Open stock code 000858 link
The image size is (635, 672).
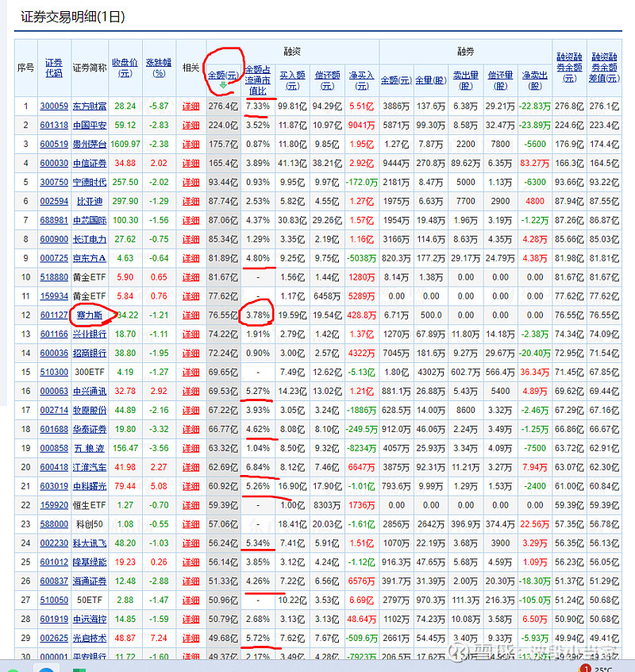pos(54,448)
